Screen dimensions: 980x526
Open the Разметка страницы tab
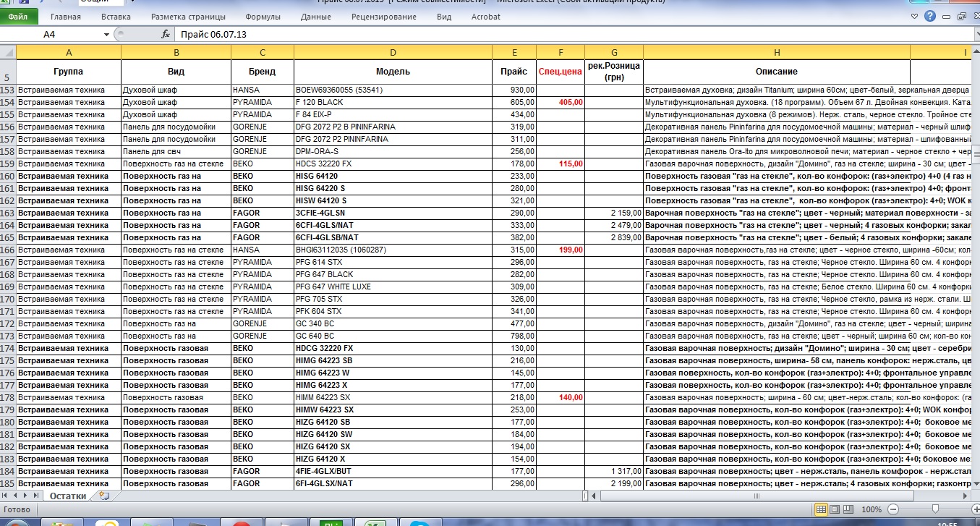(188, 17)
